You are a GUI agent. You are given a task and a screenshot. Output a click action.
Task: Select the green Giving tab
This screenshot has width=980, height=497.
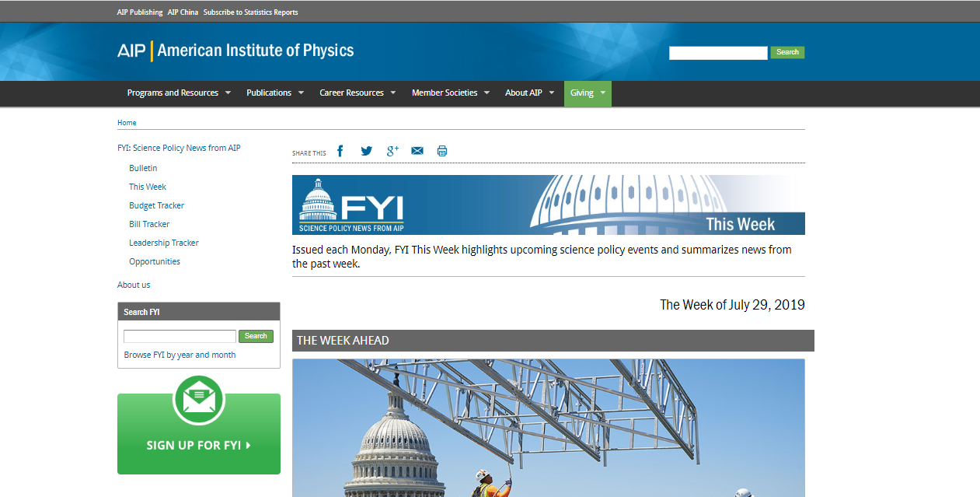tap(588, 93)
